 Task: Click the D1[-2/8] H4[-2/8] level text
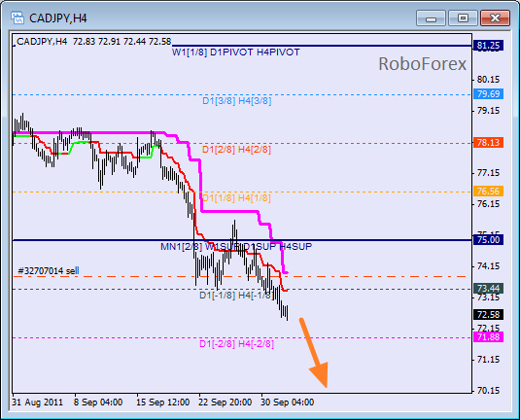coord(236,344)
